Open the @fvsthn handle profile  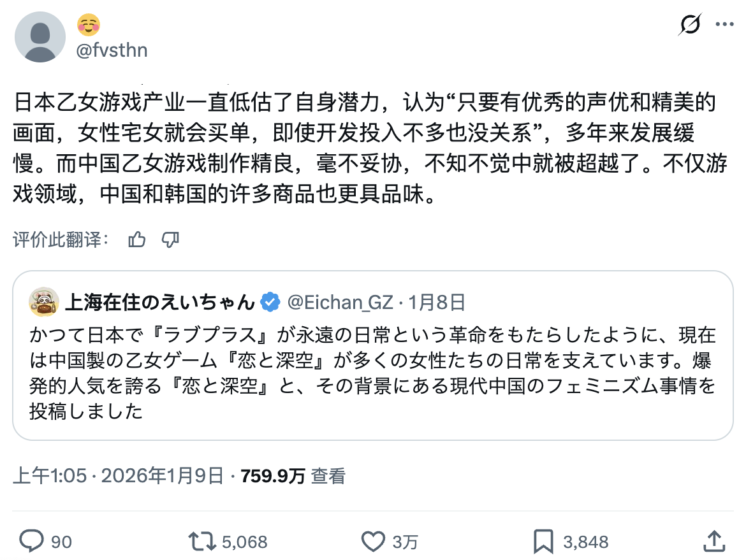pyautogui.click(x=112, y=50)
